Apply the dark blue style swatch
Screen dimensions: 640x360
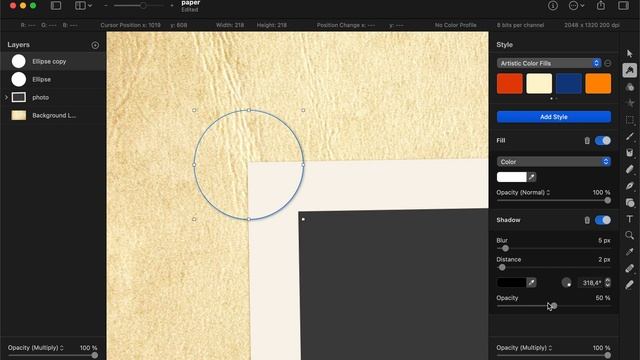coord(569,84)
